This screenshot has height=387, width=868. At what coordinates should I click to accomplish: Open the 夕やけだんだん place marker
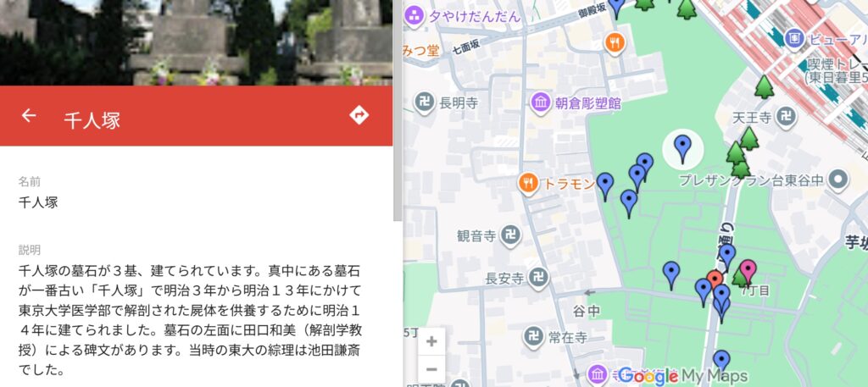click(x=414, y=14)
